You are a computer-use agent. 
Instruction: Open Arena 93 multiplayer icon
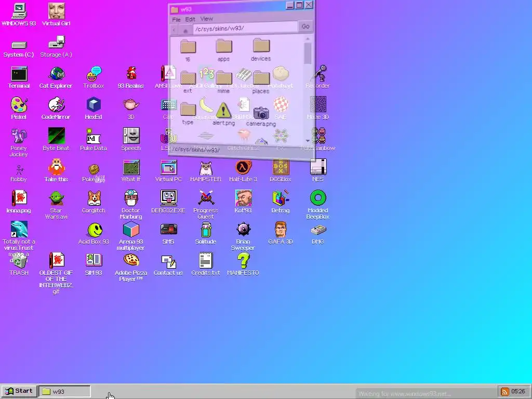131,236
